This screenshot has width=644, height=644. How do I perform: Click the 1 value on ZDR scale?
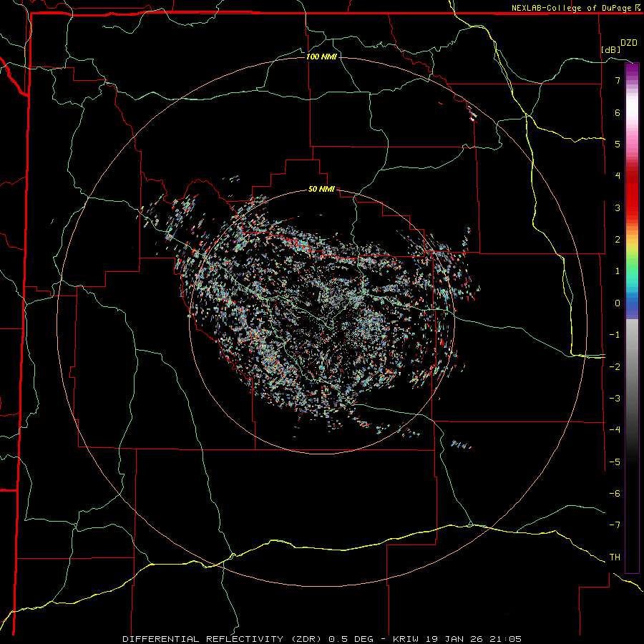tap(618, 271)
